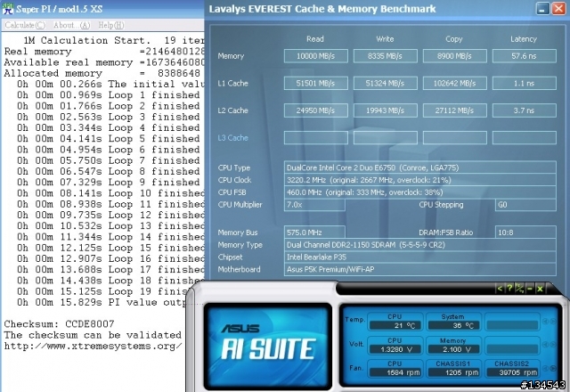
Task: Click Memory Type field Dual Channel DDR2-1150
Action: [419, 245]
